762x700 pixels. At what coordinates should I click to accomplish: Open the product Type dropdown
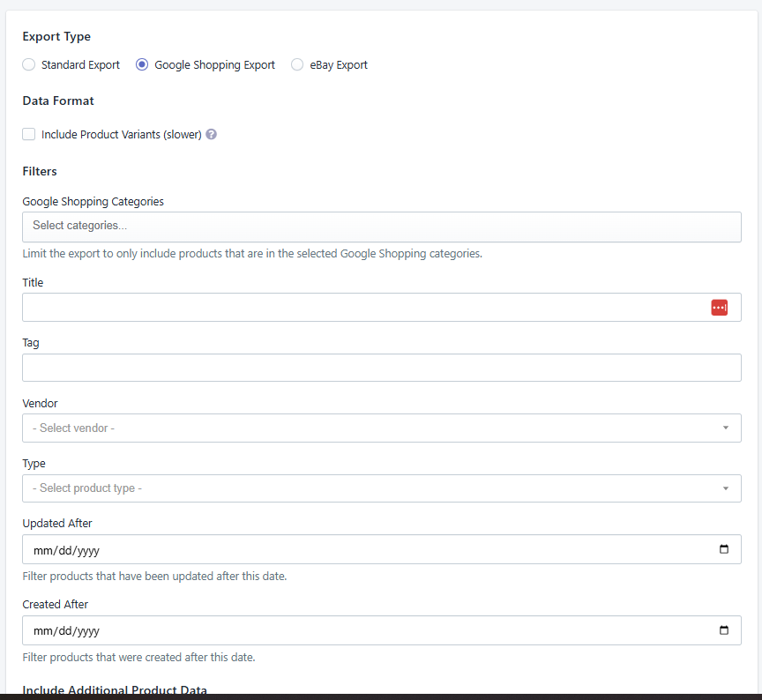[379, 488]
